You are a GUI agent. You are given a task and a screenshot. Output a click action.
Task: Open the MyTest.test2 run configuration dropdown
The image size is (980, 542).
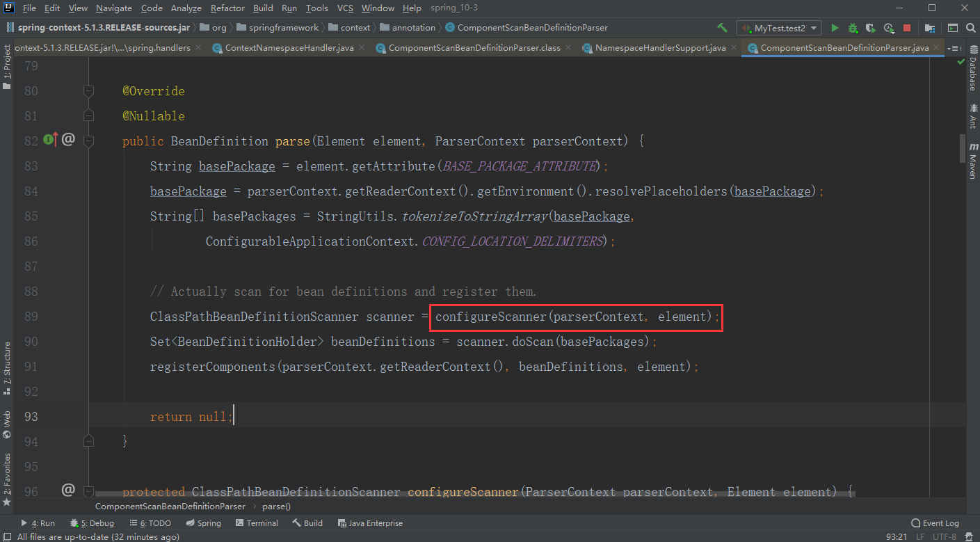pyautogui.click(x=779, y=28)
